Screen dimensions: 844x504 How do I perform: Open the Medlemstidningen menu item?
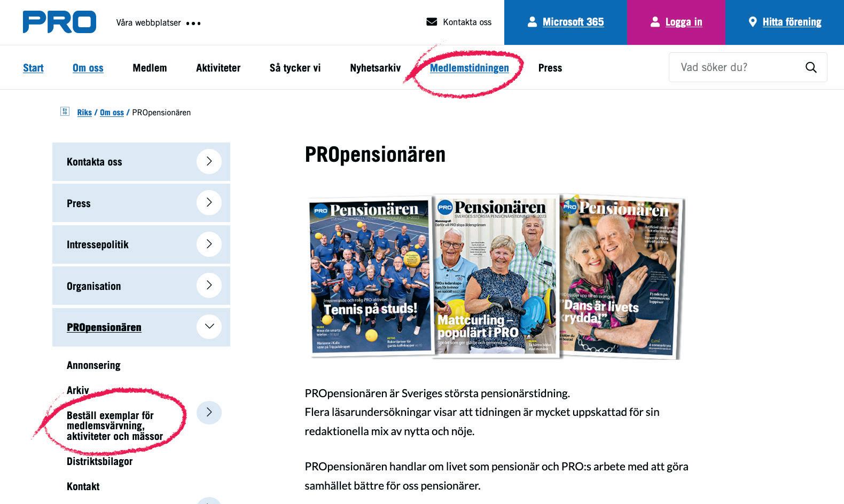point(469,68)
